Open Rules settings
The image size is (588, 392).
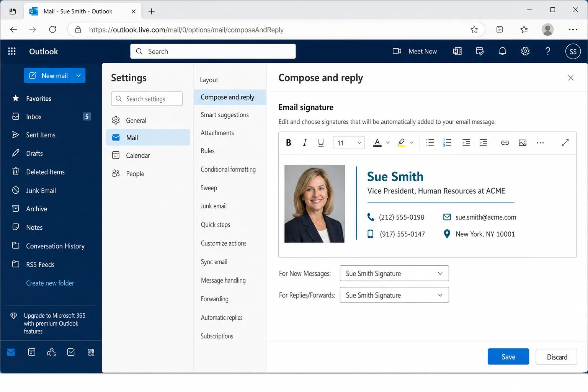[x=207, y=151]
